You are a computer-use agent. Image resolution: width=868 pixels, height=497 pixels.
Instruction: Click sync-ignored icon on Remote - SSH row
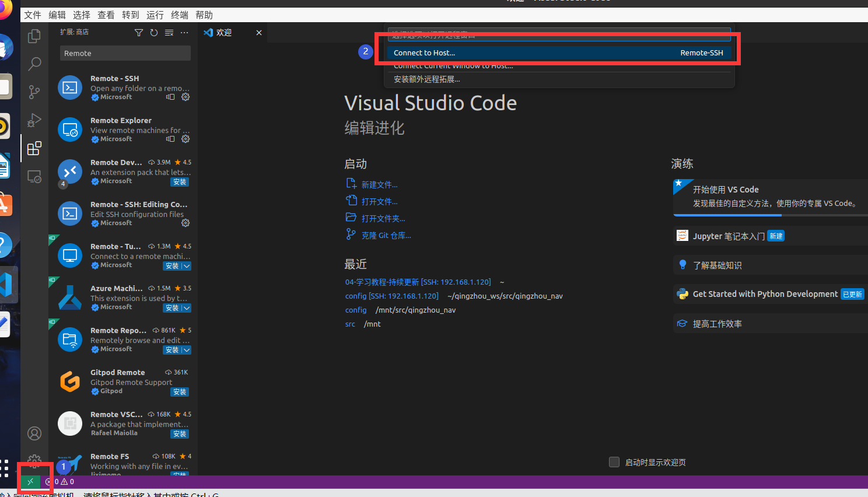click(170, 97)
